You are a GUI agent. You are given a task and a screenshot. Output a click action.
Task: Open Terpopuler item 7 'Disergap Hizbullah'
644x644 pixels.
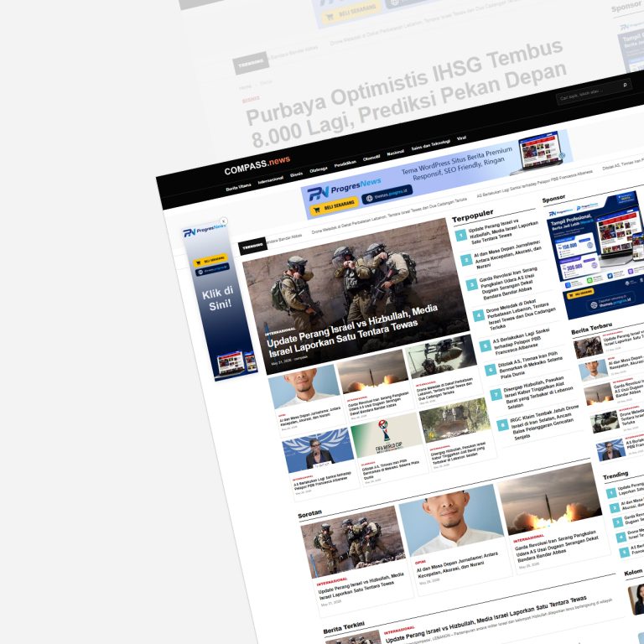click(x=538, y=392)
